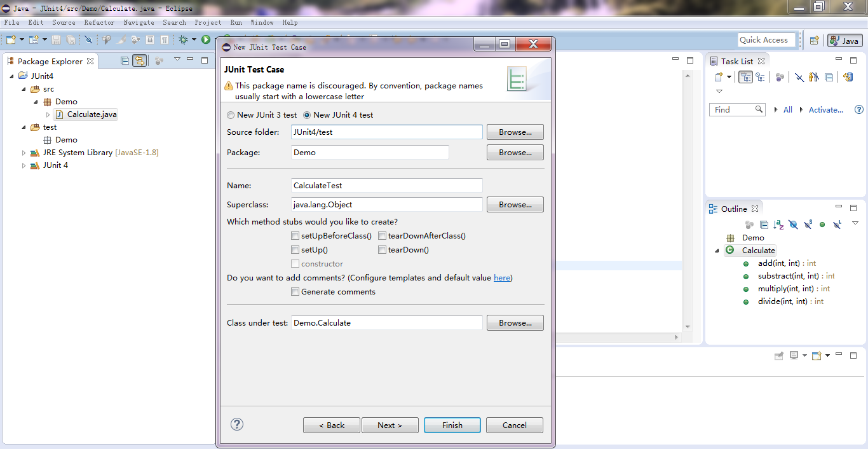Image resolution: width=868 pixels, height=449 pixels.
Task: Click < Back button in dialog
Action: pyautogui.click(x=332, y=425)
